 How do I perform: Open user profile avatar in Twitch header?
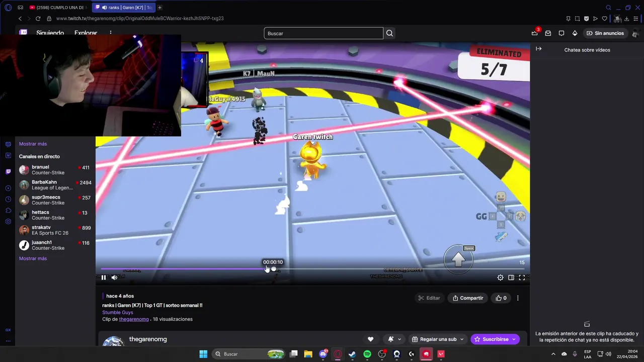click(x=635, y=33)
